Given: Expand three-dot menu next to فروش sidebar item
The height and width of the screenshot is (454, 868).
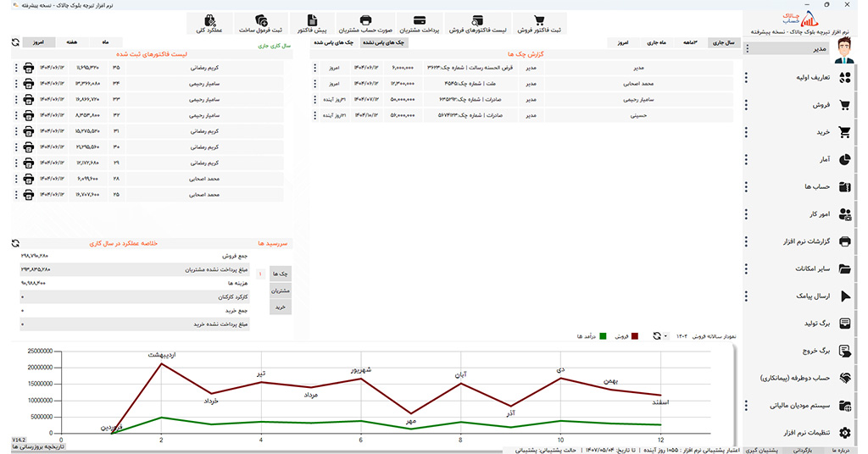Looking at the screenshot, I should (746, 106).
